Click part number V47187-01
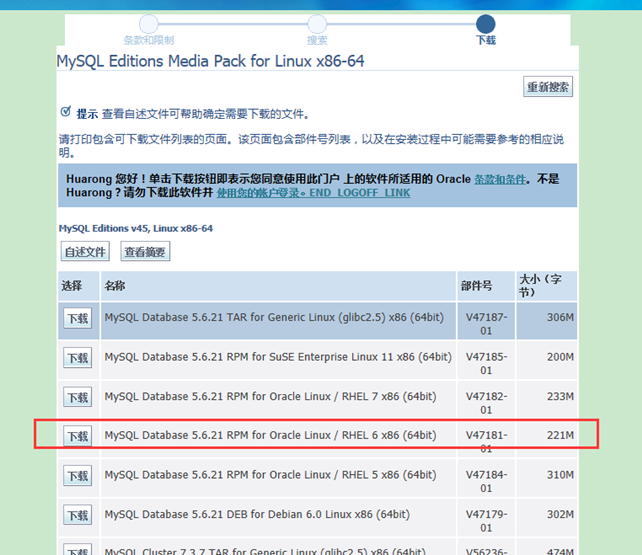This screenshot has height=555, width=642. (486, 324)
